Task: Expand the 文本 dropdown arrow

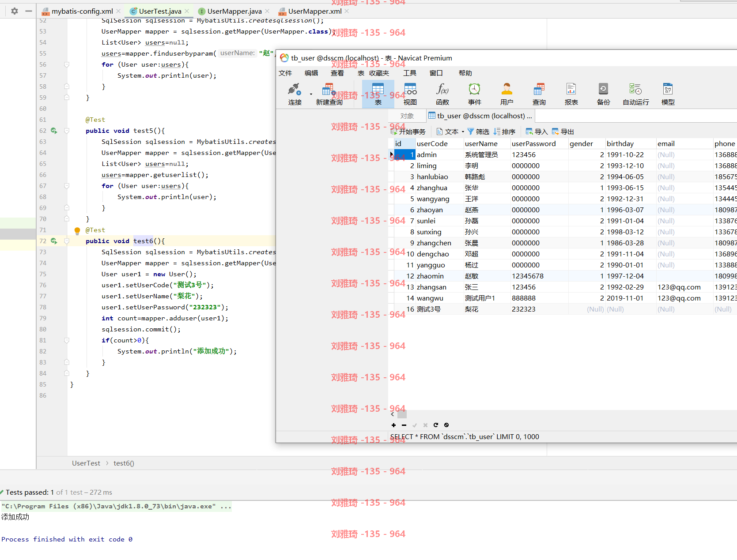Action: [463, 132]
